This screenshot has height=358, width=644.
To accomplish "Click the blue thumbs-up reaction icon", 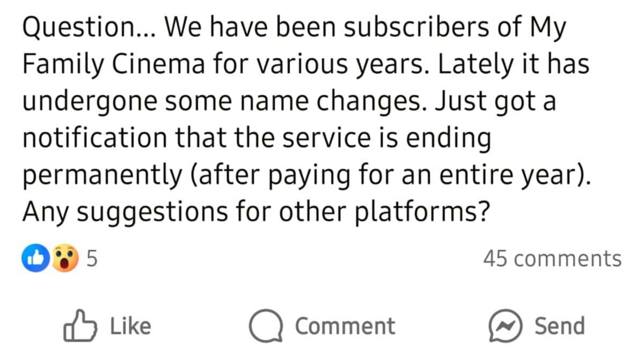I will pos(36,259).
